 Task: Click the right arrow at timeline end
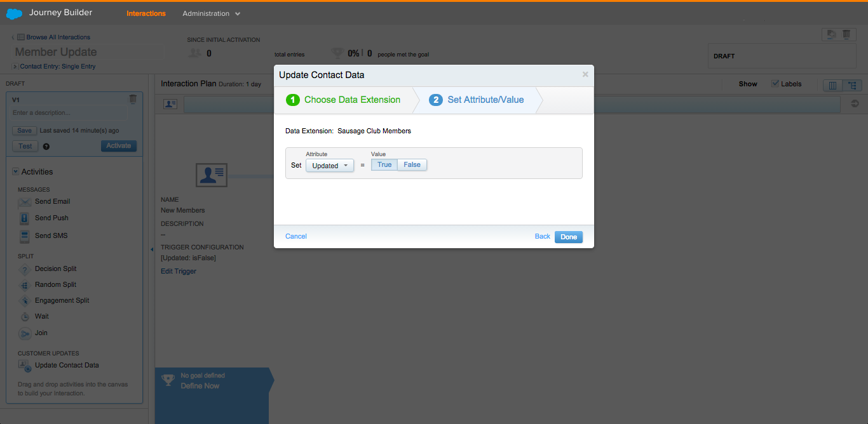[855, 104]
